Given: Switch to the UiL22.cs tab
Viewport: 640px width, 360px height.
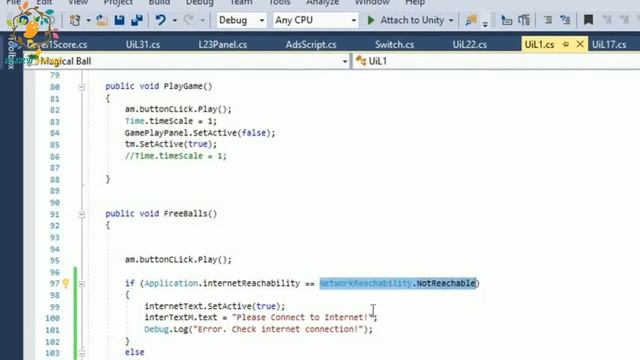Looking at the screenshot, I should click(470, 44).
